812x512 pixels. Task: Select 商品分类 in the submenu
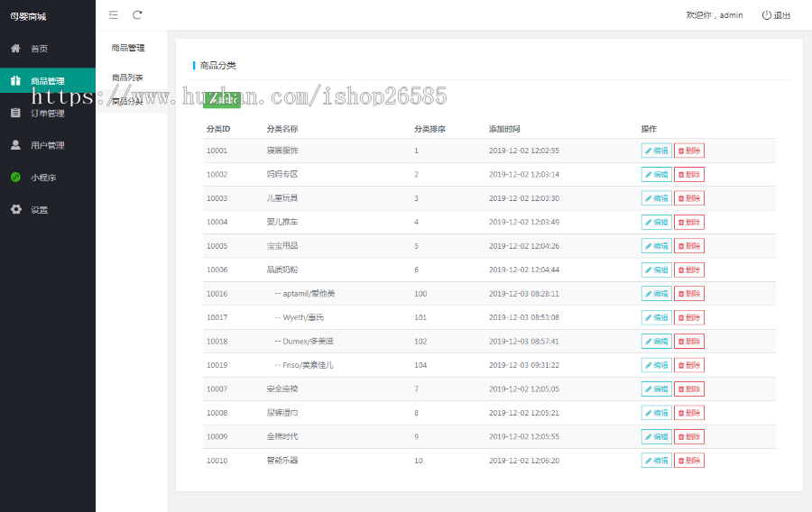click(x=127, y=101)
